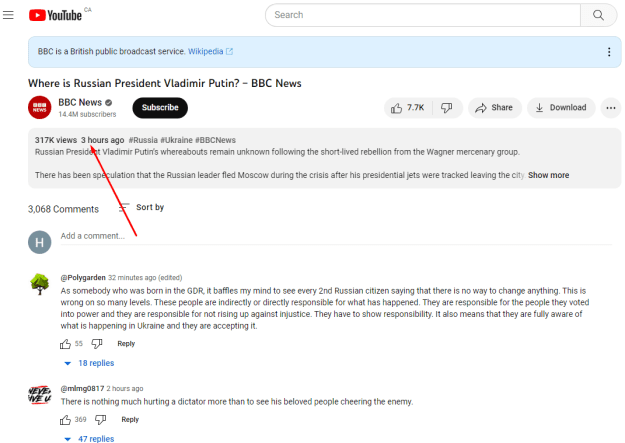Open the #Ukraine hashtag
The height and width of the screenshot is (443, 625).
click(176, 140)
